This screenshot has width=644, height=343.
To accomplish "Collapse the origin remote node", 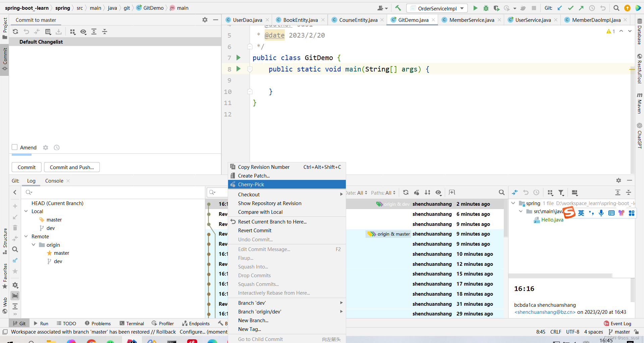I will [34, 245].
